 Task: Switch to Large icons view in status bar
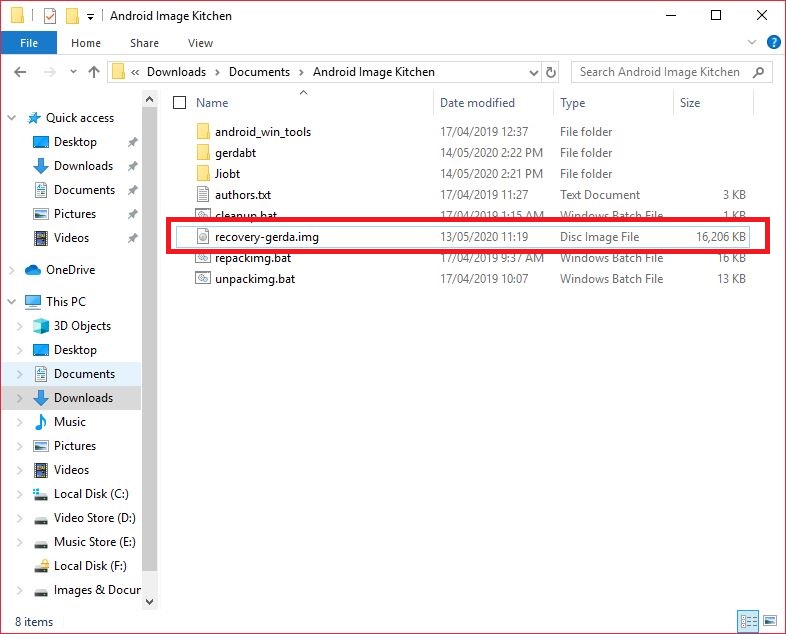pos(770,622)
